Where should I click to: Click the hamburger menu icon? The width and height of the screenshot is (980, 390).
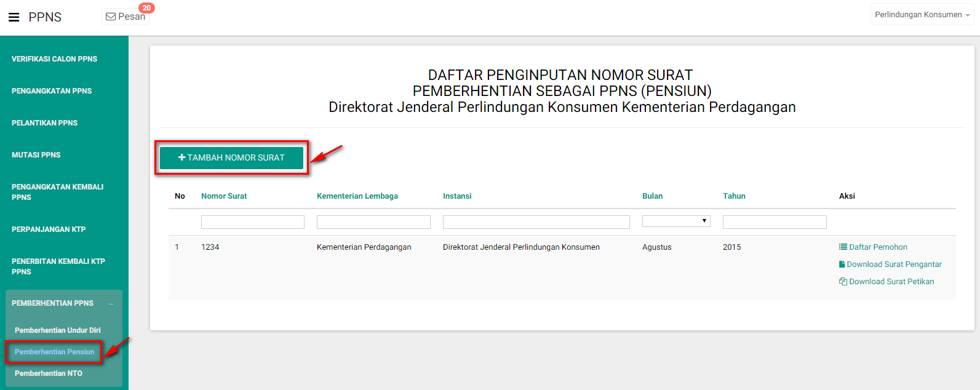point(14,17)
